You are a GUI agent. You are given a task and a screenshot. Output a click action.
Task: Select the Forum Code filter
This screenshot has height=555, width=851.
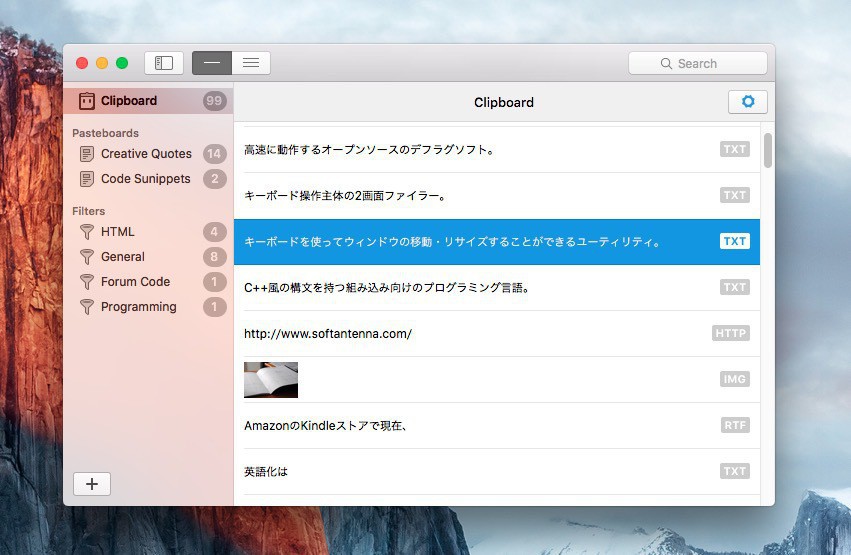[148, 282]
